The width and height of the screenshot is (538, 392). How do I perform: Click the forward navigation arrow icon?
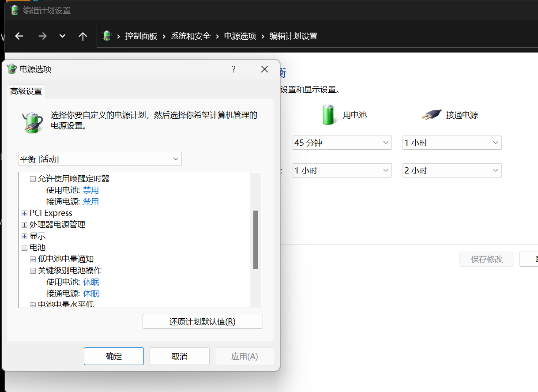(42, 36)
